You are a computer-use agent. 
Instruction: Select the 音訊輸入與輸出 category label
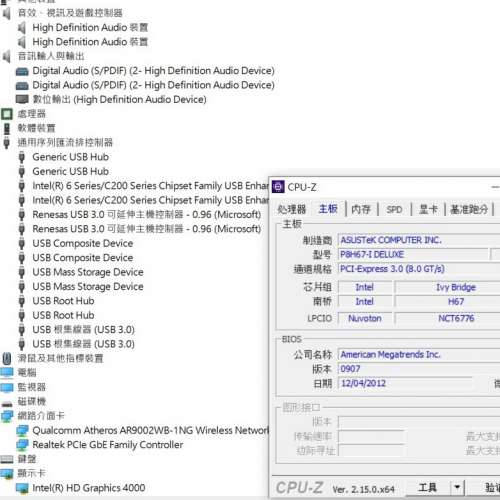[51, 56]
